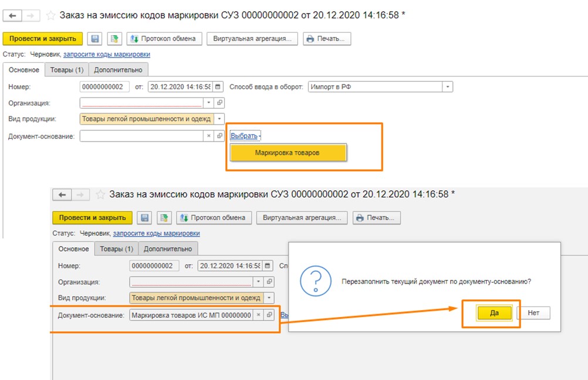
Task: Go back arrow in upper window
Action: pos(12,16)
